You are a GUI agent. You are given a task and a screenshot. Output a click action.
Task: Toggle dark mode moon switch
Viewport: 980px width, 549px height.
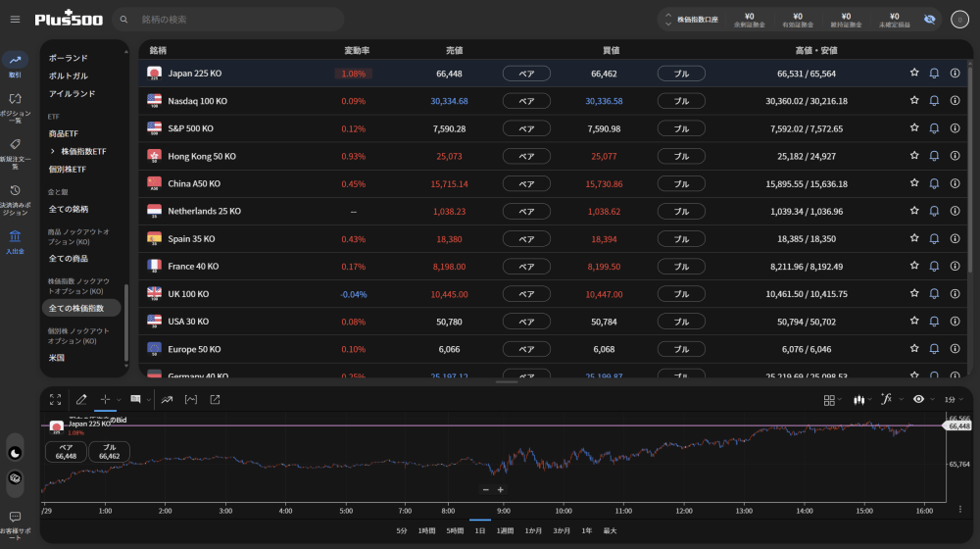(15, 453)
